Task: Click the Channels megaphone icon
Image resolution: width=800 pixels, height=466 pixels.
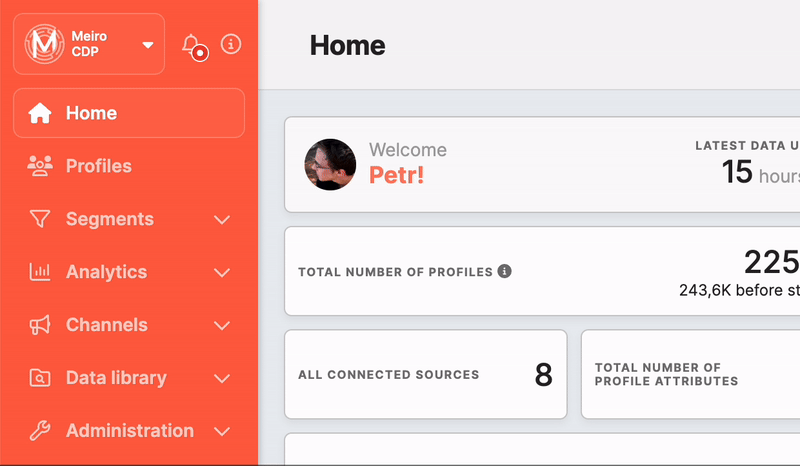Action: click(x=40, y=325)
